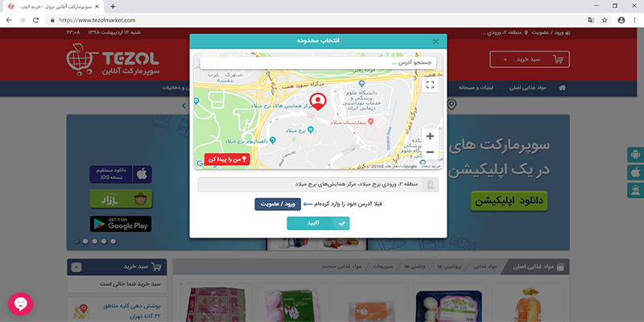Go to the home icon in navigation
The image size is (644, 322).
(x=562, y=88)
